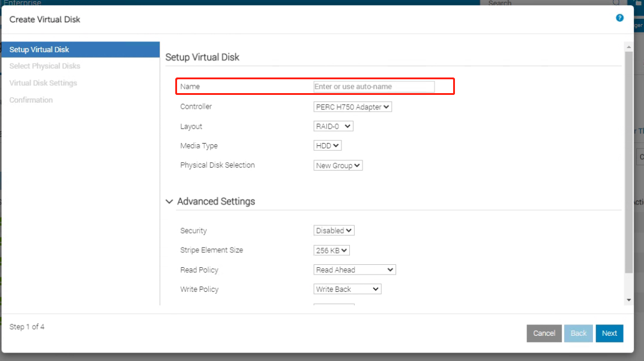Click the Name input field
This screenshot has width=644, height=361.
(374, 86)
